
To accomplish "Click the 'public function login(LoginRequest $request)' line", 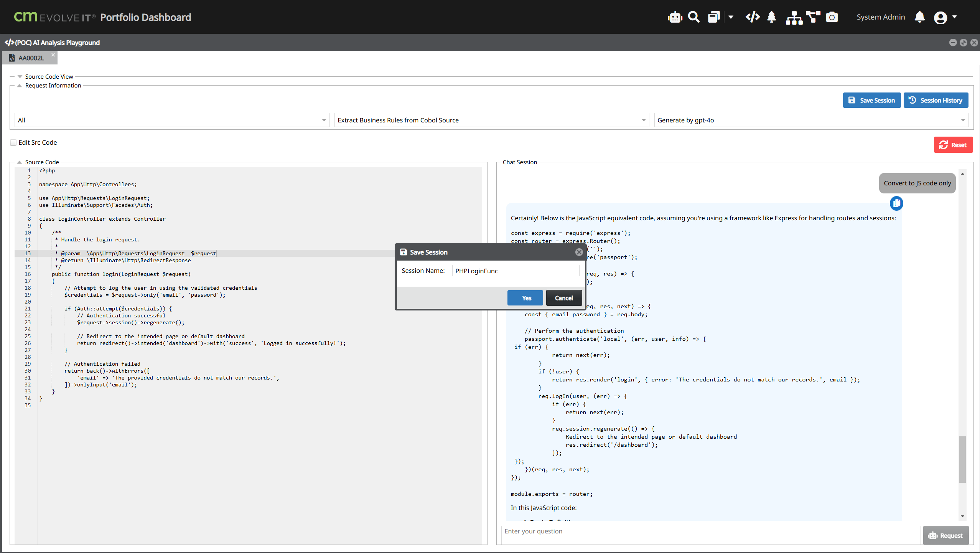I will (x=121, y=274).
